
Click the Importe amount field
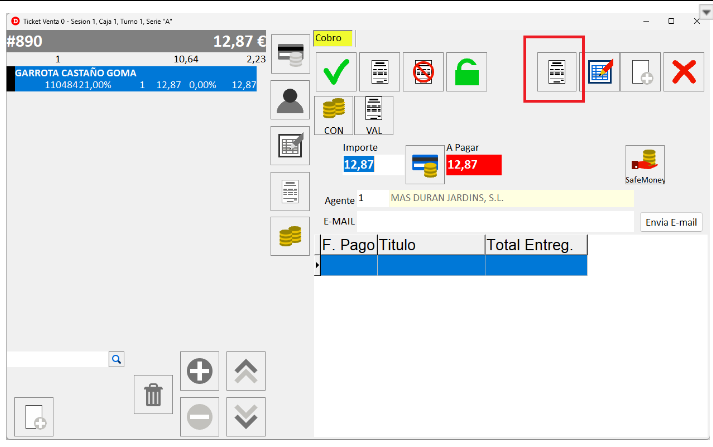[373, 165]
